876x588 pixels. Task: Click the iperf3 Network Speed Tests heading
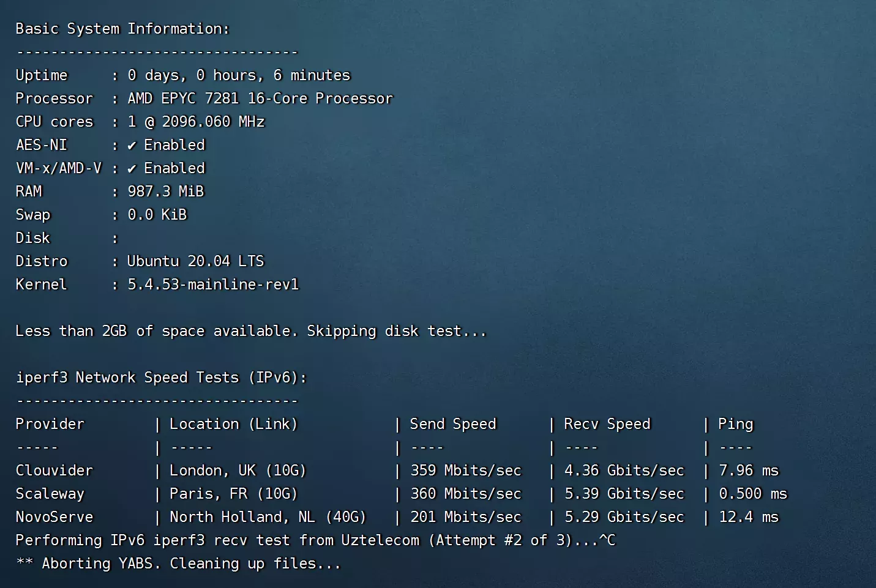tap(160, 378)
